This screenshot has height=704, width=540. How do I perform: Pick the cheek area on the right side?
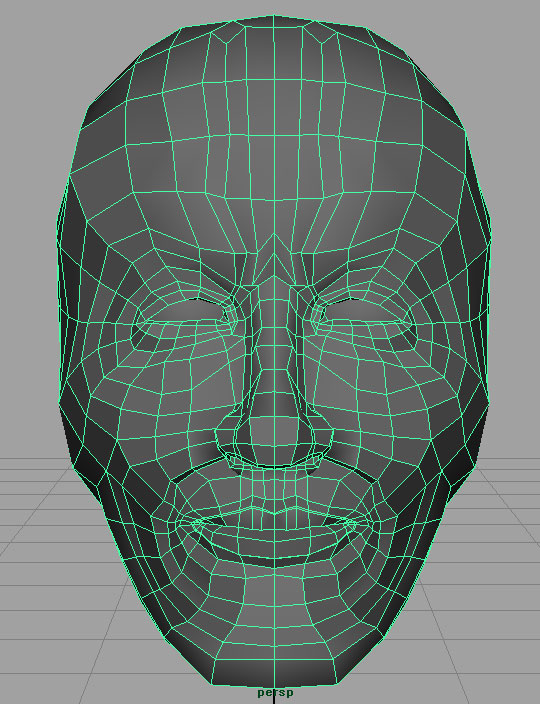(402, 404)
